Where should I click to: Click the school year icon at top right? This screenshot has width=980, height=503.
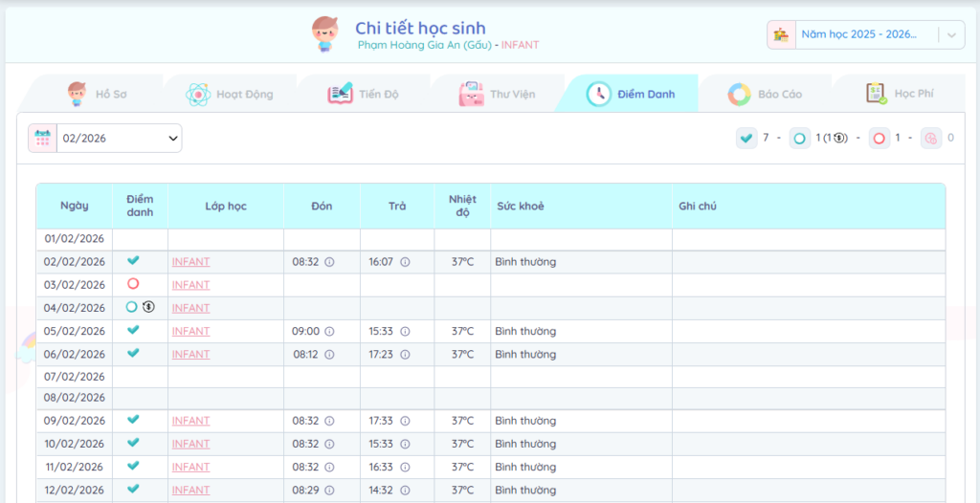[x=782, y=34]
